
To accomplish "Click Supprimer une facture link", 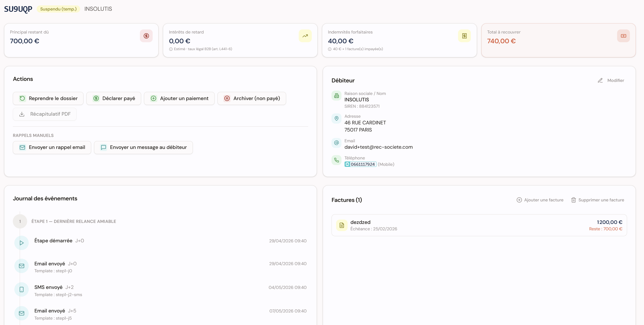I will click(x=598, y=200).
